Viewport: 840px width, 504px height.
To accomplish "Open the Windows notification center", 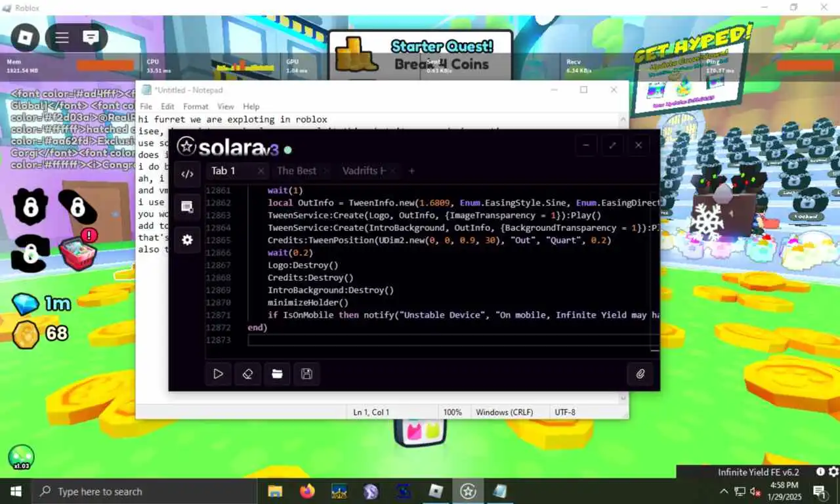I will coord(820,492).
